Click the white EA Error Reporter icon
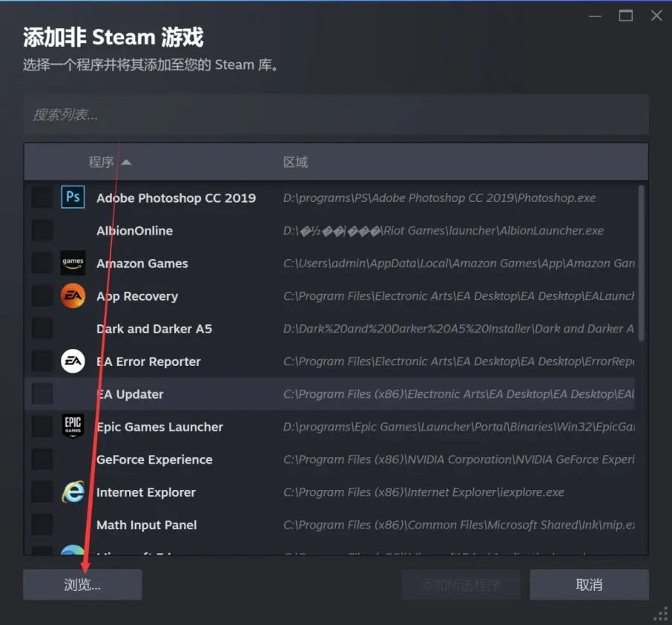Viewport: 672px width, 625px height. [73, 361]
